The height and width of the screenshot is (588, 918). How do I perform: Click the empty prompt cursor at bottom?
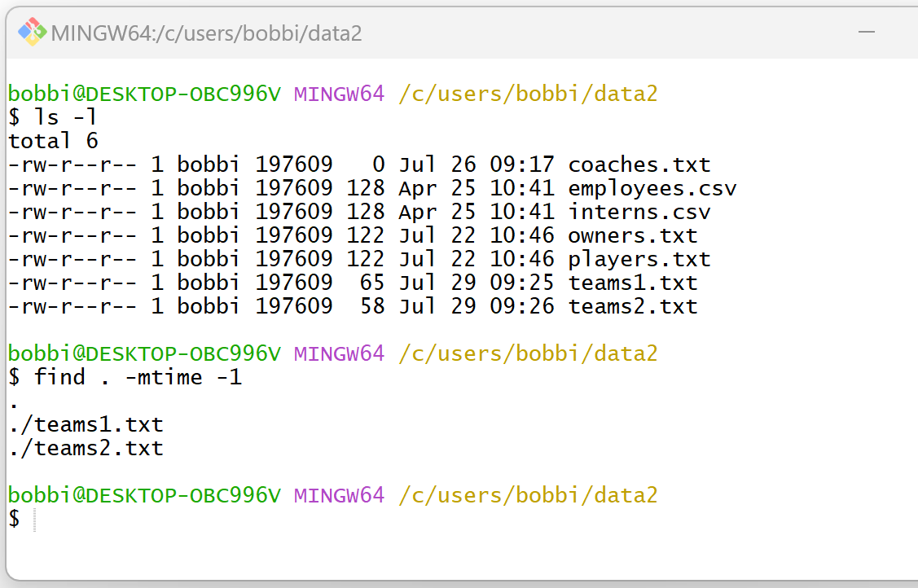[34, 520]
